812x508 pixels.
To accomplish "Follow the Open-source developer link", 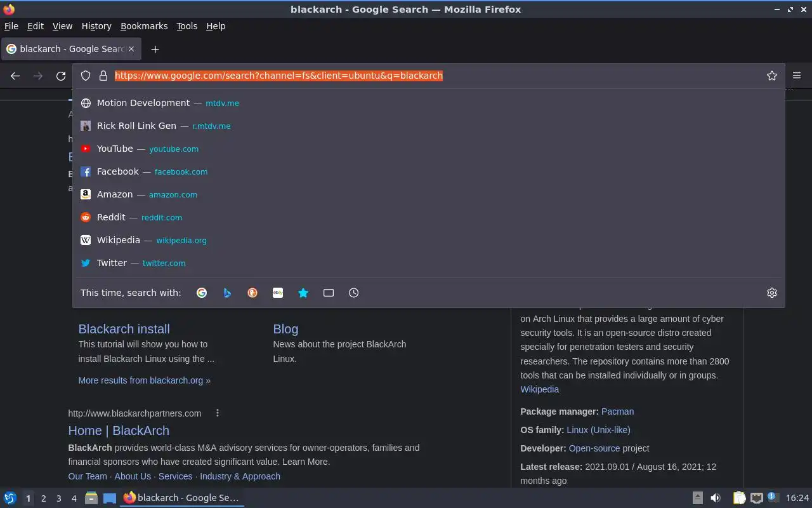I will (594, 448).
